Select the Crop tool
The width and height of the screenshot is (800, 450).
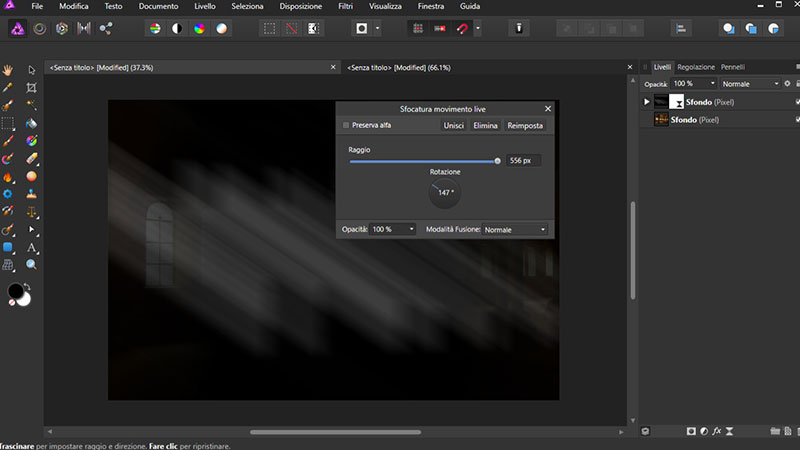(x=32, y=88)
